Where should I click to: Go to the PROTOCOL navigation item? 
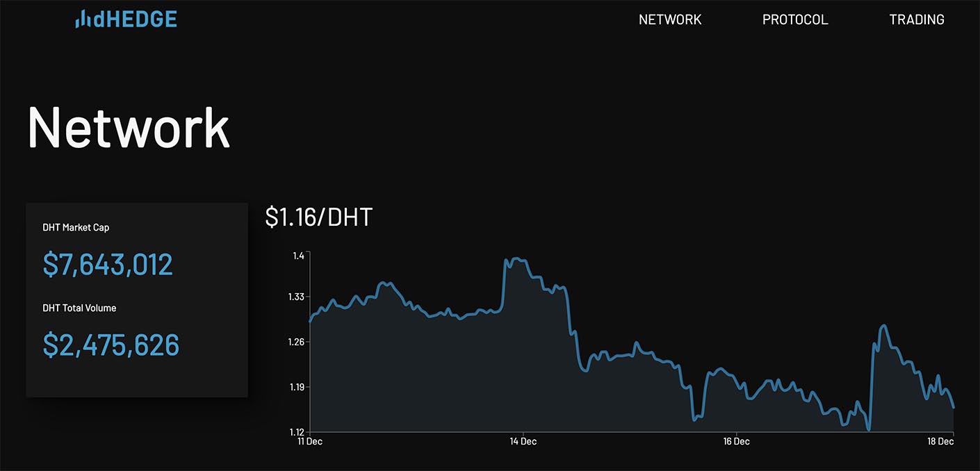click(x=795, y=19)
